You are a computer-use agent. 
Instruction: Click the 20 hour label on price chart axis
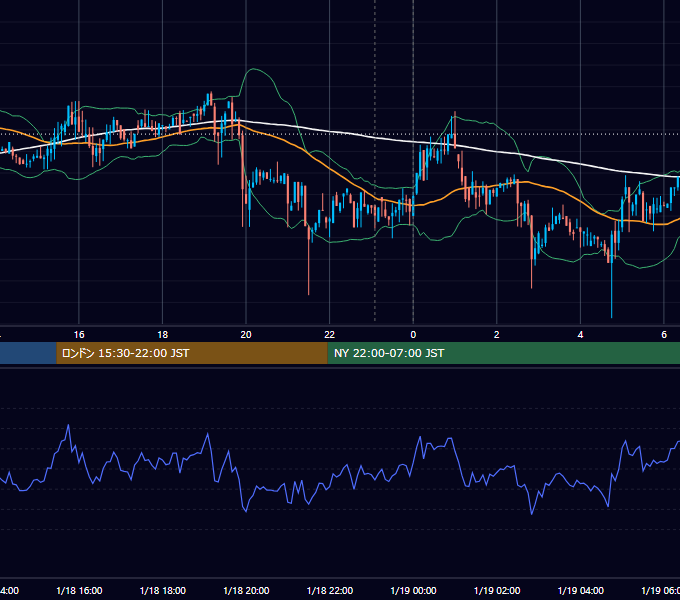[x=246, y=335]
